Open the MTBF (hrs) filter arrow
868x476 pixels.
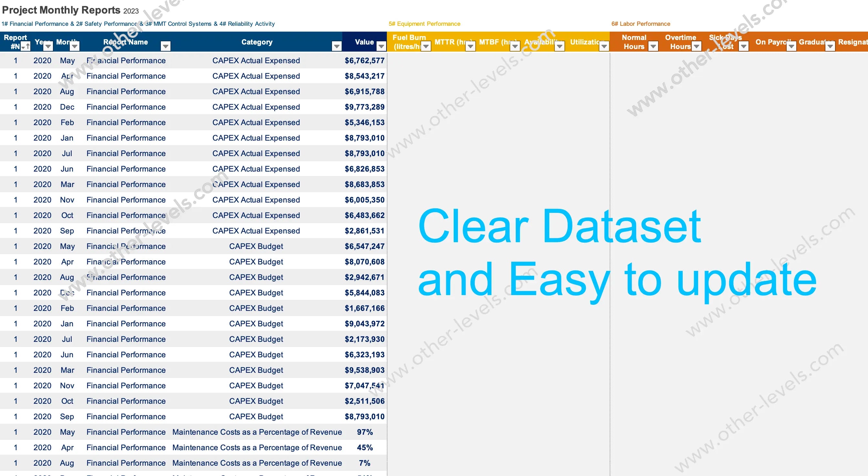point(515,46)
